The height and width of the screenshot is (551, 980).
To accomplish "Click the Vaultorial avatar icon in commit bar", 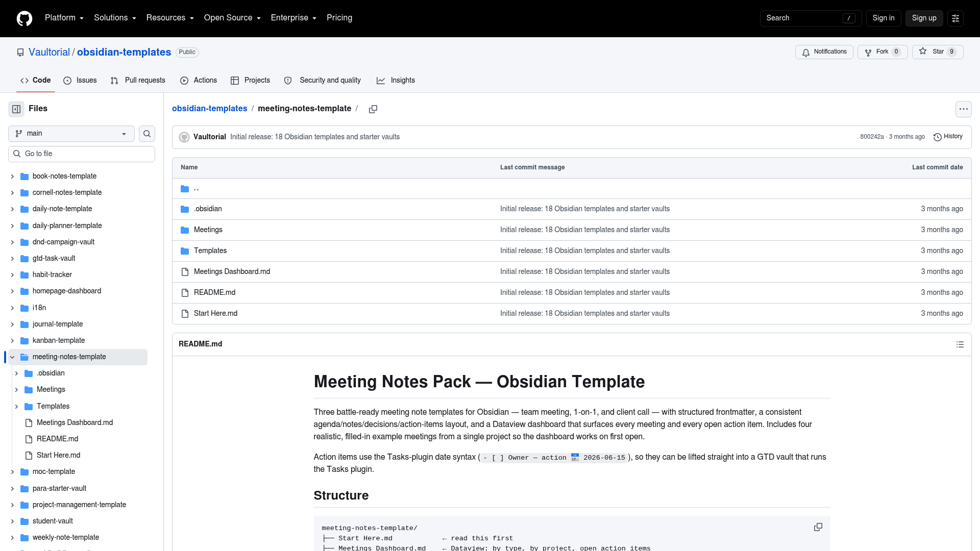I will [184, 137].
